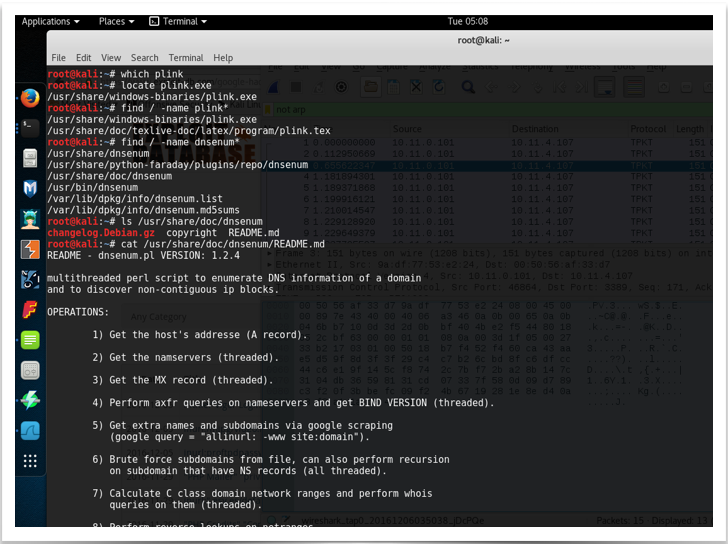
Task: Launch Maltego from the dock
Action: (30, 279)
